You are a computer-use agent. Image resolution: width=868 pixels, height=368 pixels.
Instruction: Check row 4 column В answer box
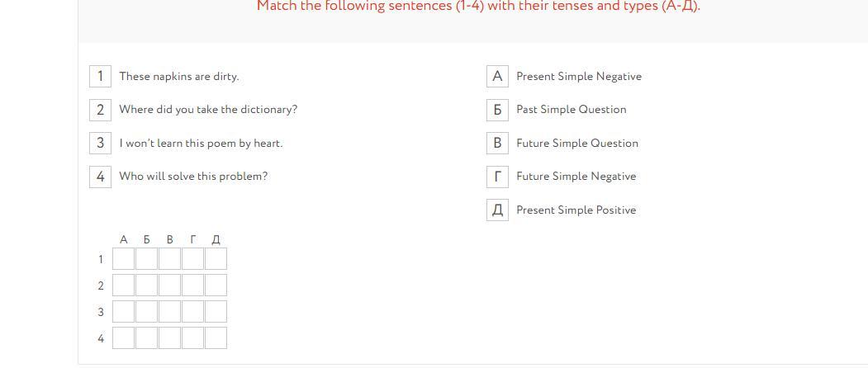pos(169,337)
